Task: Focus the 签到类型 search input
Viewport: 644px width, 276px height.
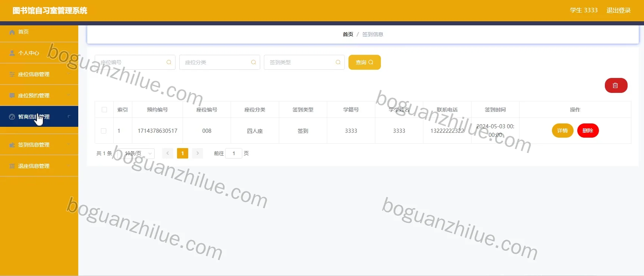Action: pos(304,62)
